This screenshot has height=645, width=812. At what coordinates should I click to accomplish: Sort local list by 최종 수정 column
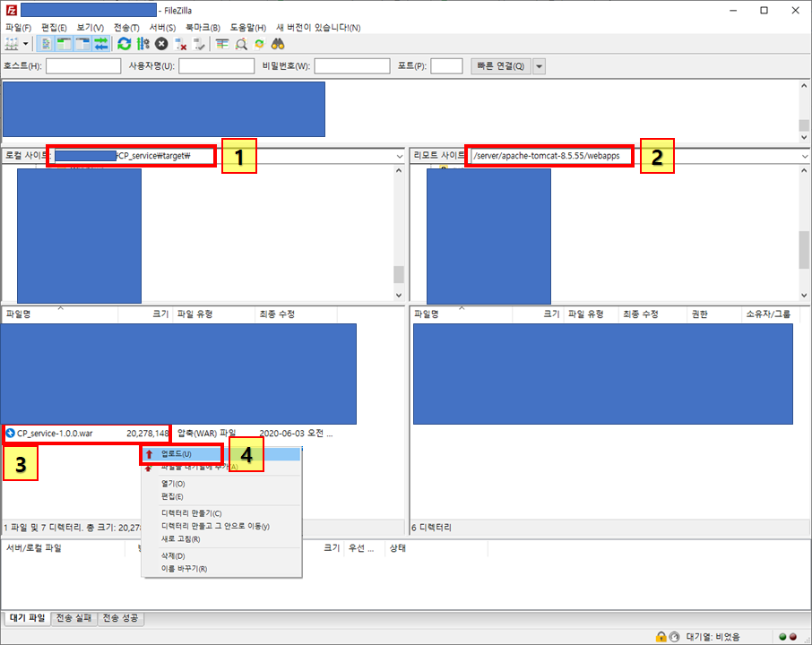tap(297, 314)
